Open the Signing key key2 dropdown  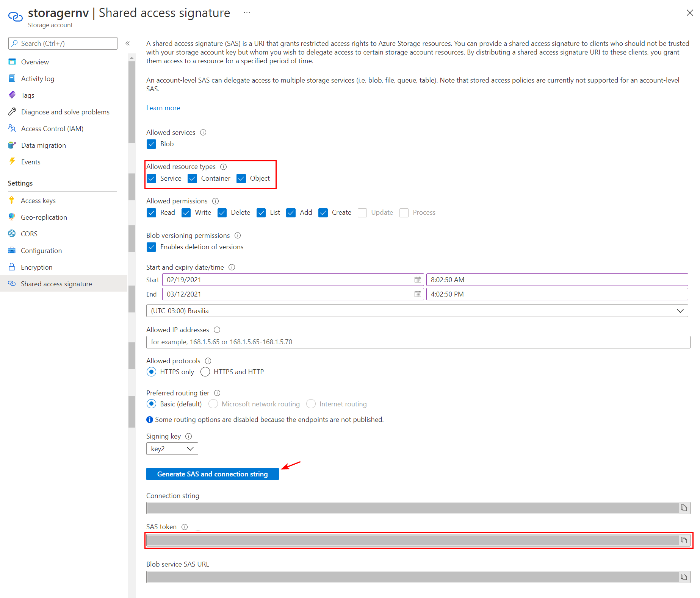pos(172,449)
